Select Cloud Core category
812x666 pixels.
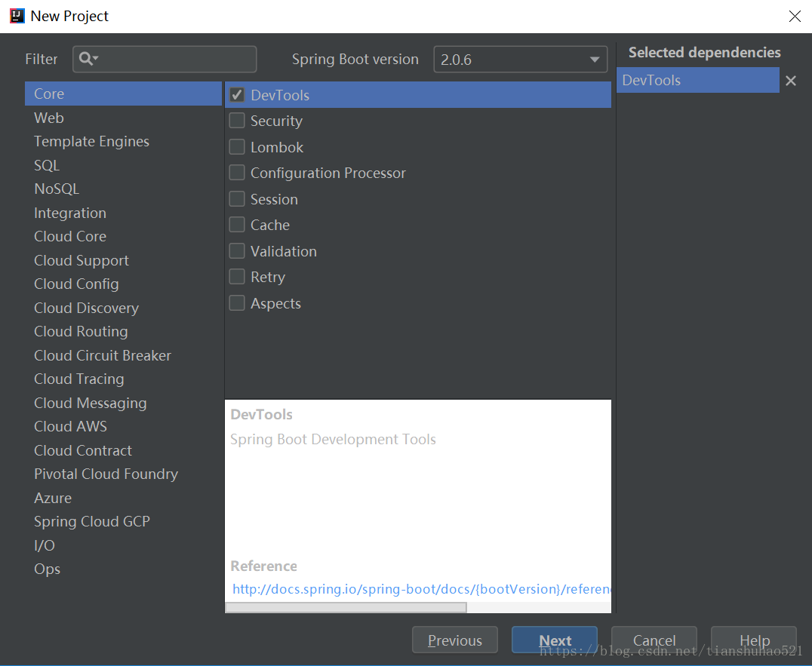click(x=123, y=237)
